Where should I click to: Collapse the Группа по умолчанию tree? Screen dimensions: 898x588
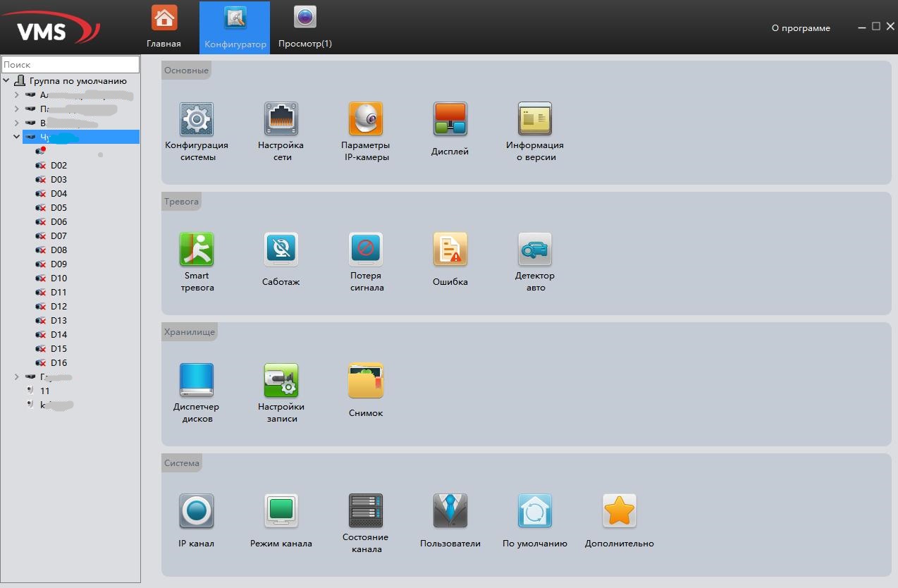tap(6, 81)
